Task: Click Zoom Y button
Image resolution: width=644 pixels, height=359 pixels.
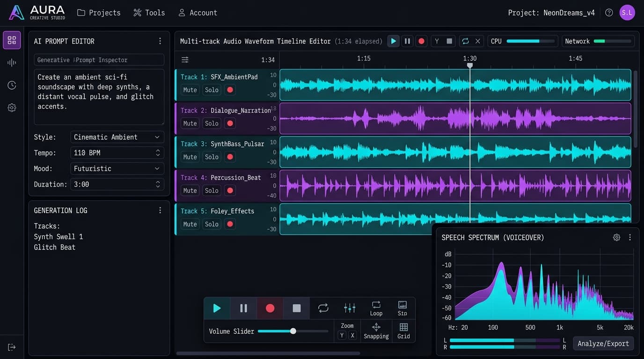Action: [x=342, y=335]
